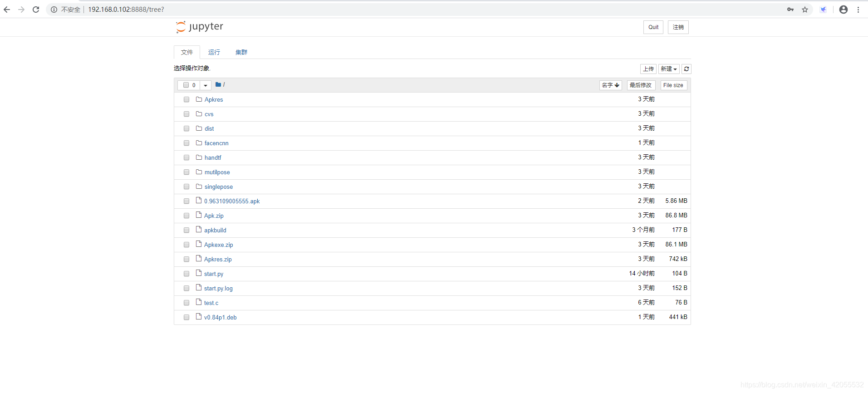The image size is (868, 393).
Task: Switch to the 集群 (Clusters) tab
Action: pos(241,52)
